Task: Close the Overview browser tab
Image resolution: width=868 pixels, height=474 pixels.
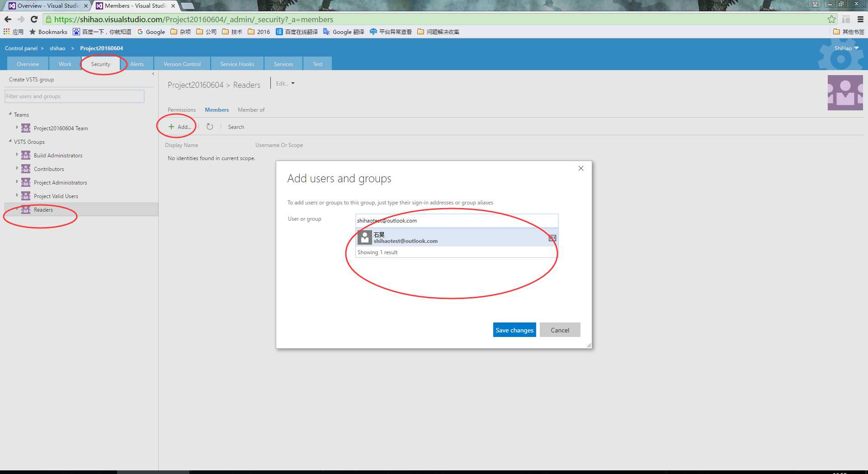Action: pos(86,6)
